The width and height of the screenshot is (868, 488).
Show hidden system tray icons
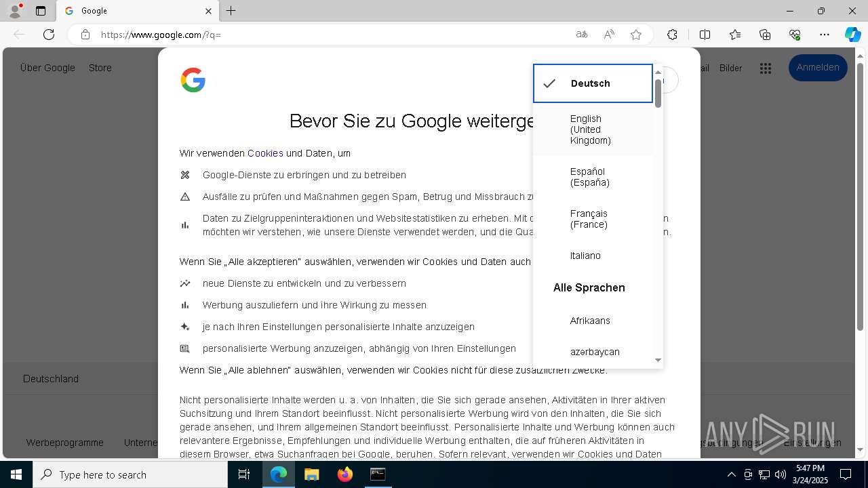click(x=731, y=474)
